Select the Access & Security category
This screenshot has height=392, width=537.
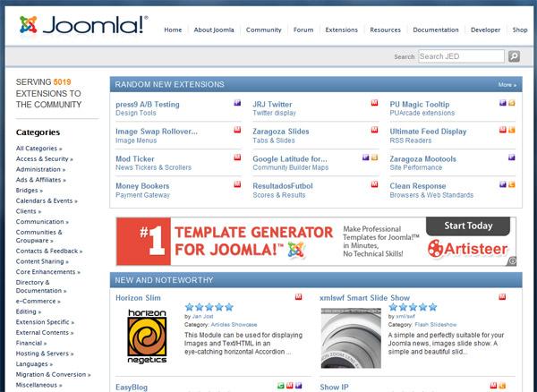(x=44, y=158)
